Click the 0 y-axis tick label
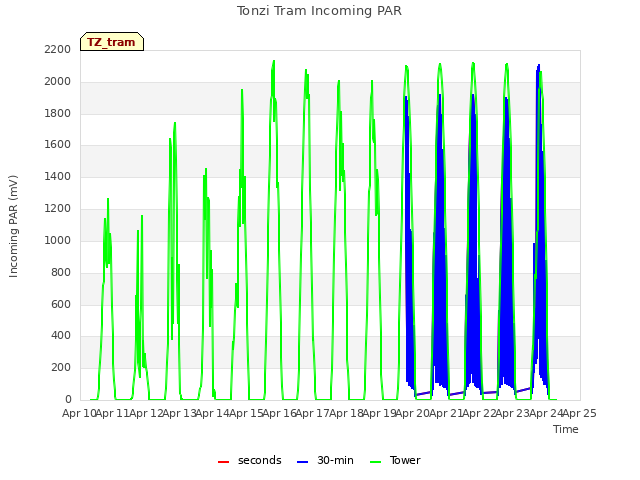This screenshot has height=480, width=640. (68, 399)
